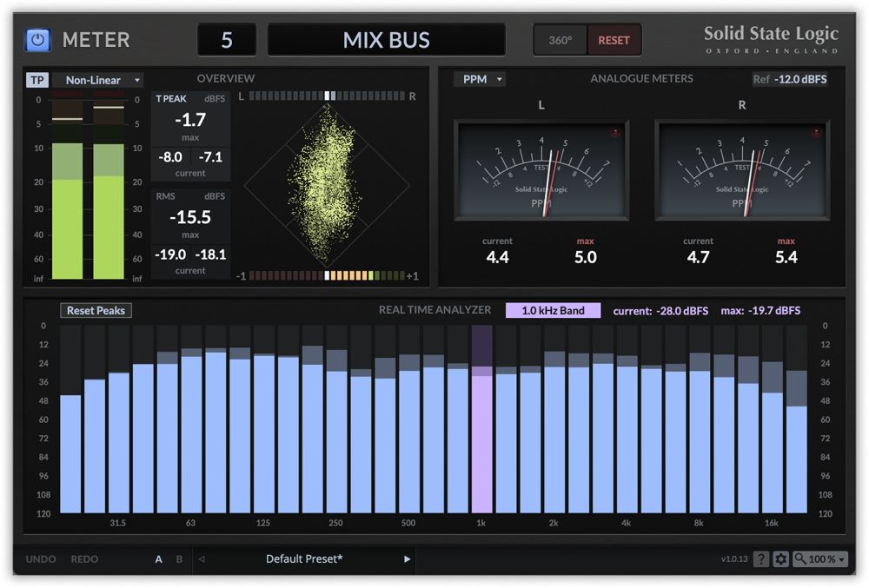This screenshot has width=869, height=588.
Task: Edit the MIX BUS track name field
Action: coord(387,40)
